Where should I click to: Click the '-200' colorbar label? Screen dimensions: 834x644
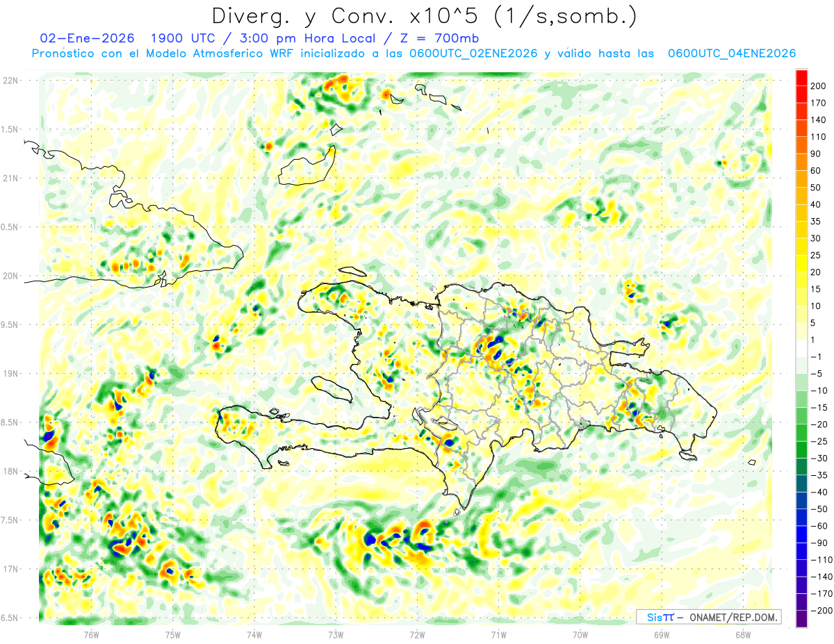821,611
